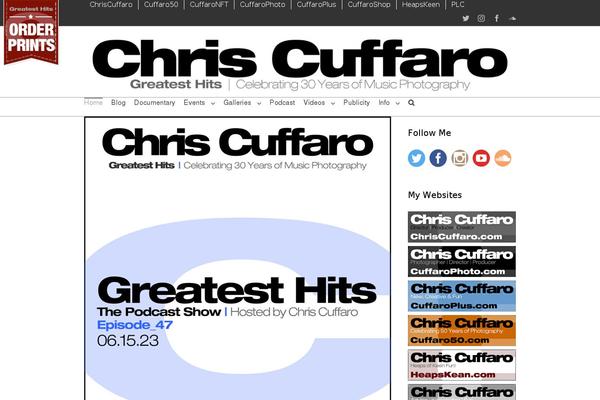Open the Instagram Follow Me icon
Viewport: 600px width, 400px height.
pyautogui.click(x=460, y=158)
